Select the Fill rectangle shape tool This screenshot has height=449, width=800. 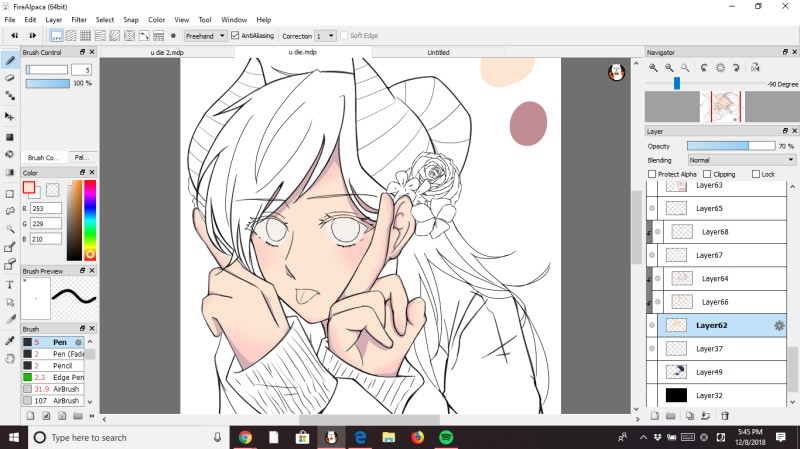tap(10, 137)
